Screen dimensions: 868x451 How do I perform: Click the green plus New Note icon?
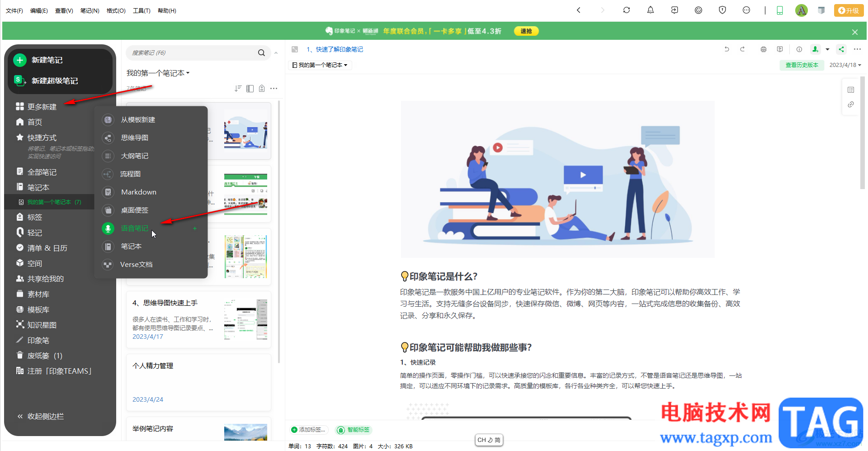[x=20, y=60]
